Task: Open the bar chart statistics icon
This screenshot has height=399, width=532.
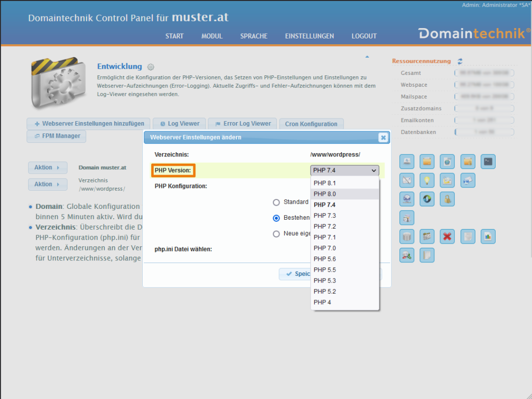Action: (488, 237)
